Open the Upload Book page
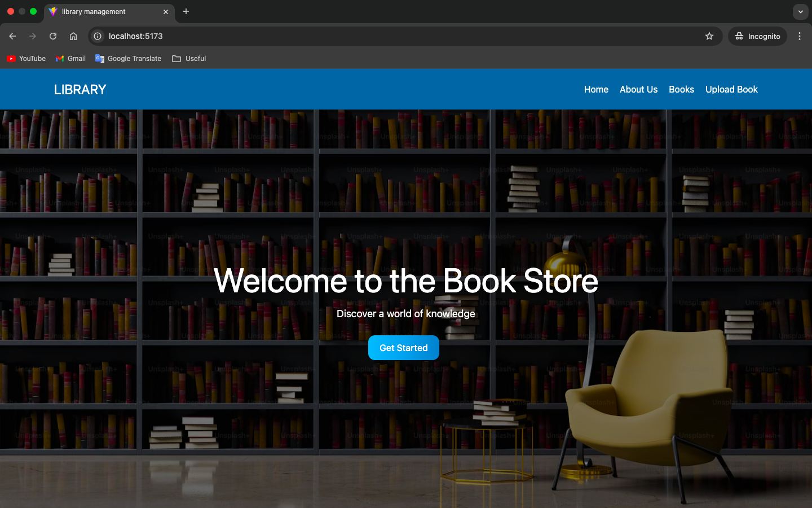This screenshot has height=508, width=812. [x=731, y=89]
